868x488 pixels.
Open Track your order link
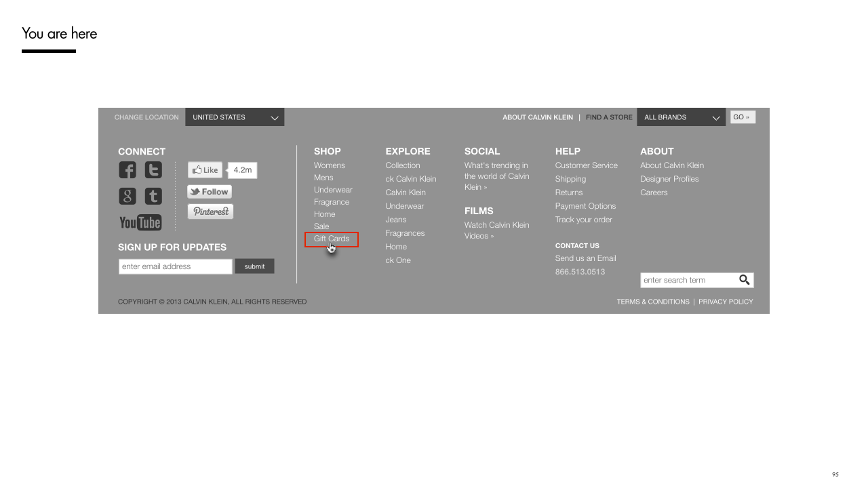(584, 220)
